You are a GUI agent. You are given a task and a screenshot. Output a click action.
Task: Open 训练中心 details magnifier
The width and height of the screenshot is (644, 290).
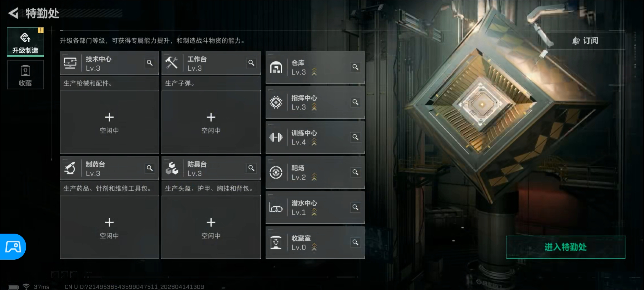coord(355,137)
